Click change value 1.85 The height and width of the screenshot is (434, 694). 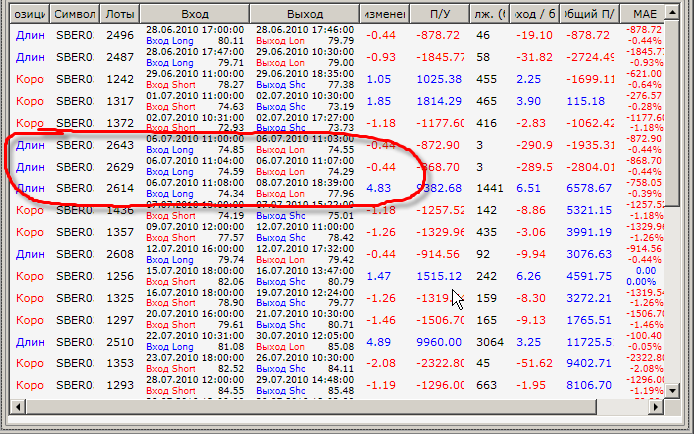click(x=378, y=101)
